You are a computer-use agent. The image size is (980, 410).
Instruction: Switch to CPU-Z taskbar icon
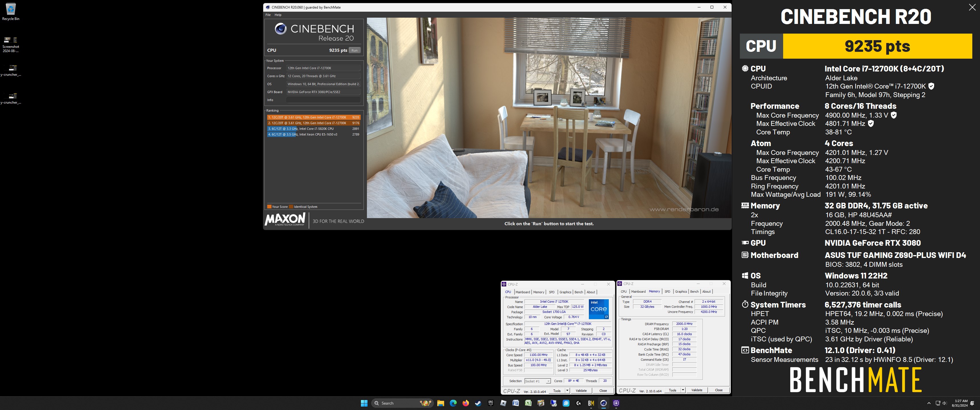(x=616, y=403)
